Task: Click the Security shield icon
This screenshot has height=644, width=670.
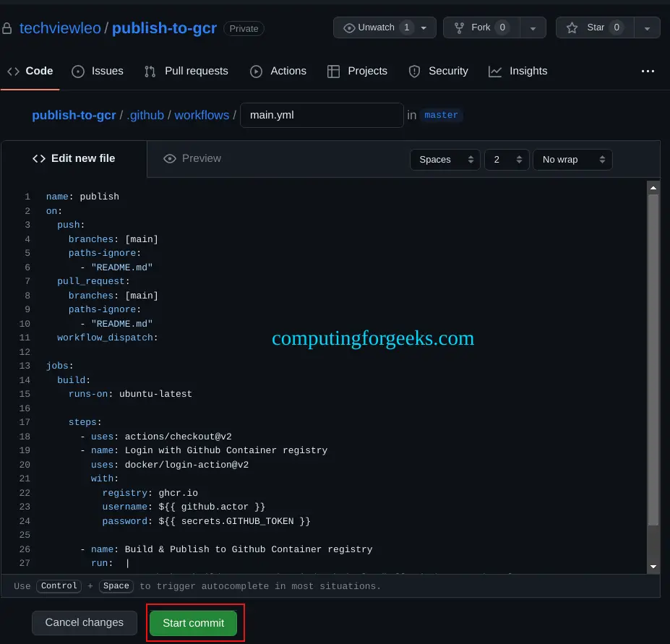Action: click(414, 72)
